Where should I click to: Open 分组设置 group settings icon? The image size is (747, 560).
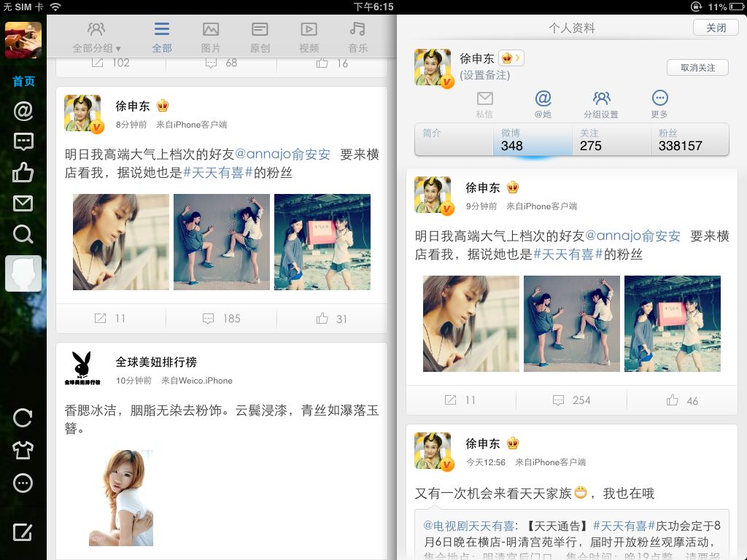pos(601,104)
